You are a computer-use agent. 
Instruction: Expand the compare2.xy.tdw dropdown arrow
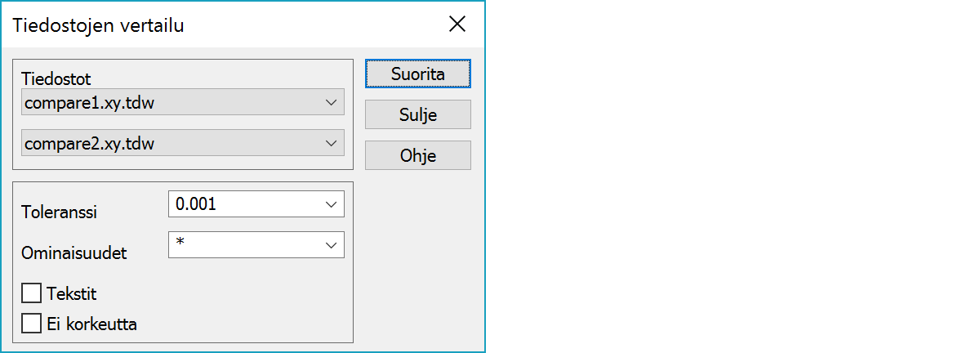click(x=331, y=144)
